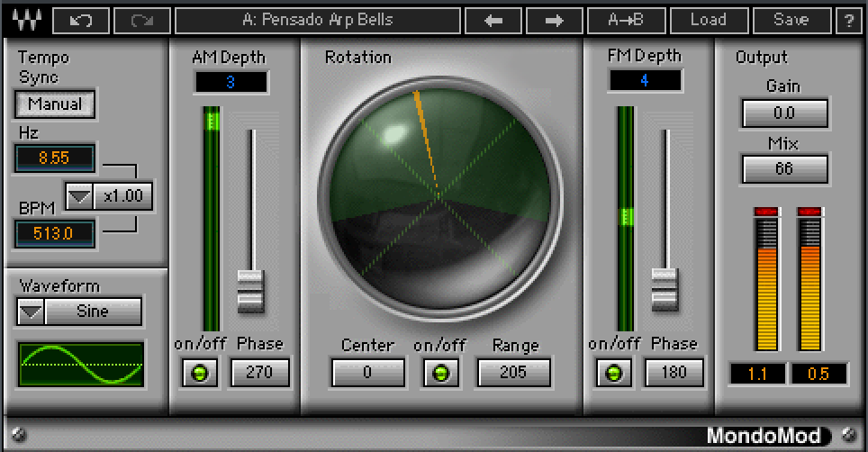Click the redo arrow button
The height and width of the screenshot is (452, 868).
point(141,21)
